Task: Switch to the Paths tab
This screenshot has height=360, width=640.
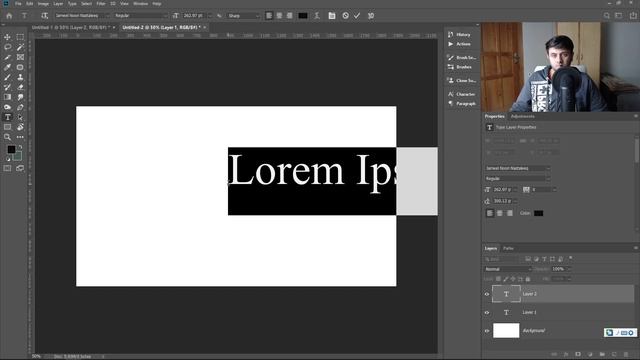Action: pos(508,248)
